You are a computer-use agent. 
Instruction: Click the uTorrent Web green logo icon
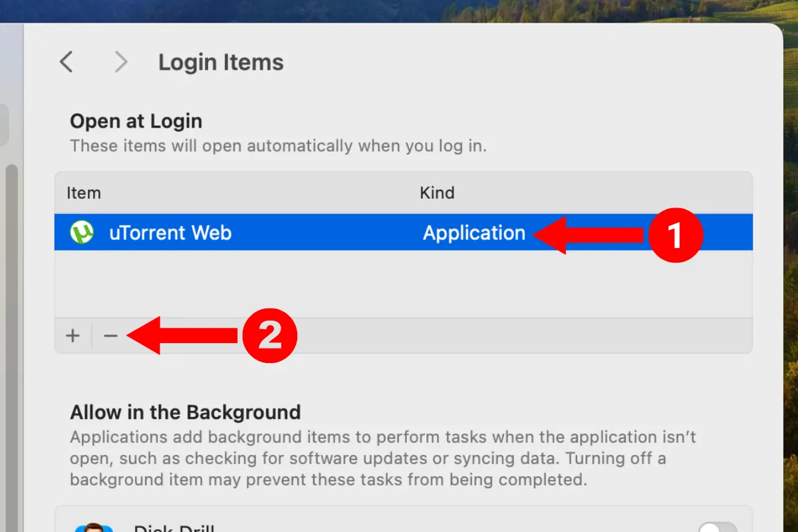pos(82,233)
